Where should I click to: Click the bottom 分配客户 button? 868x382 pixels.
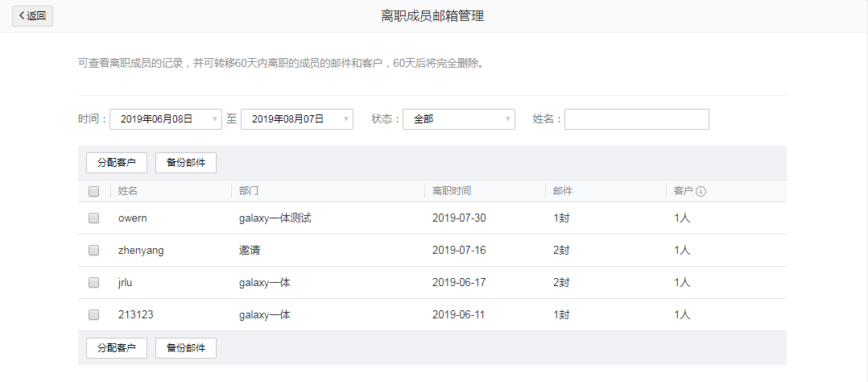tap(116, 348)
